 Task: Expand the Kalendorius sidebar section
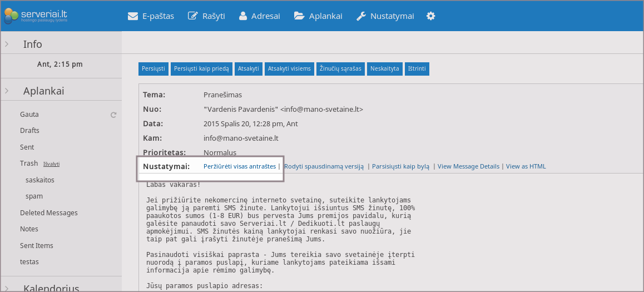pyautogui.click(x=6, y=288)
